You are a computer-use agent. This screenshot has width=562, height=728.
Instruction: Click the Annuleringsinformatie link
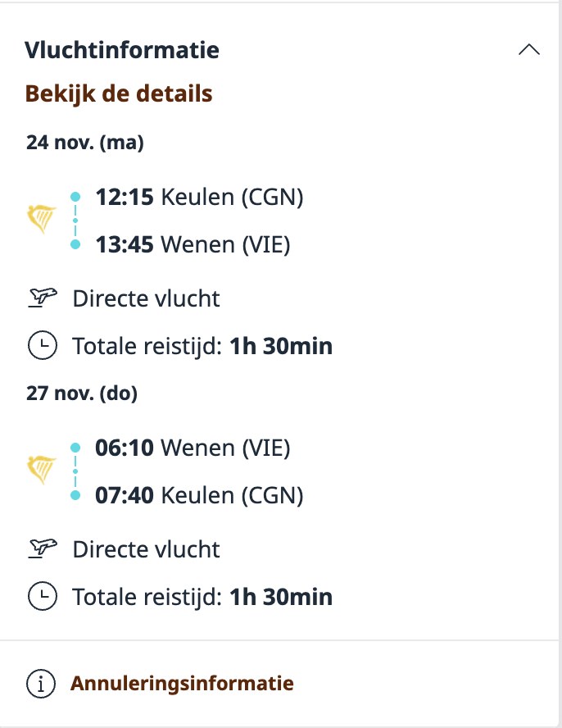[182, 683]
